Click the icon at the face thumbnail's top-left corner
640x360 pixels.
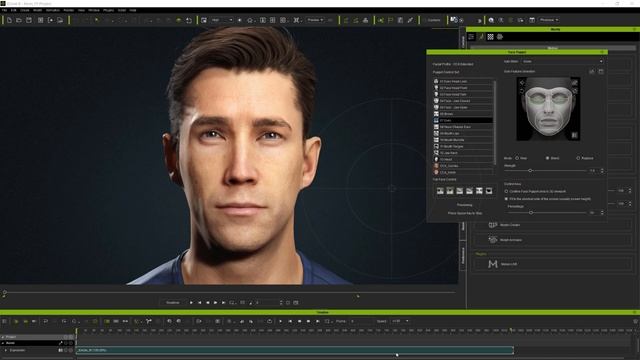522,82
